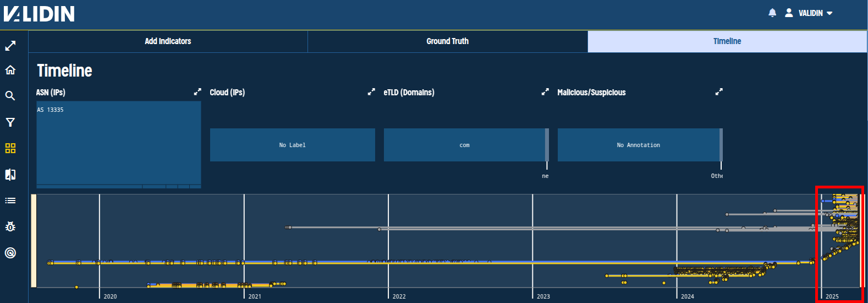Image resolution: width=868 pixels, height=303 pixels.
Task: Select the No Label cloud block
Action: 293,145
